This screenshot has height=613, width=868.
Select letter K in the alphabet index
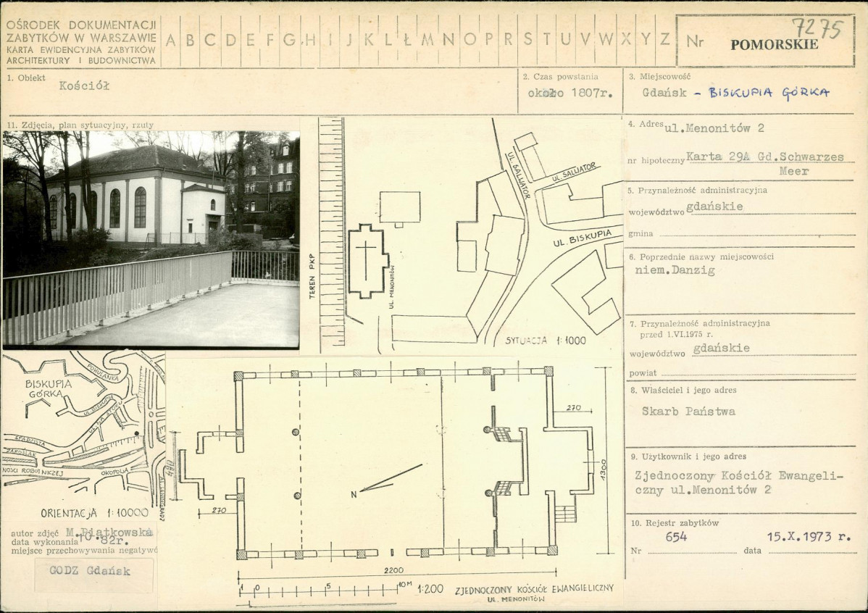(x=368, y=39)
